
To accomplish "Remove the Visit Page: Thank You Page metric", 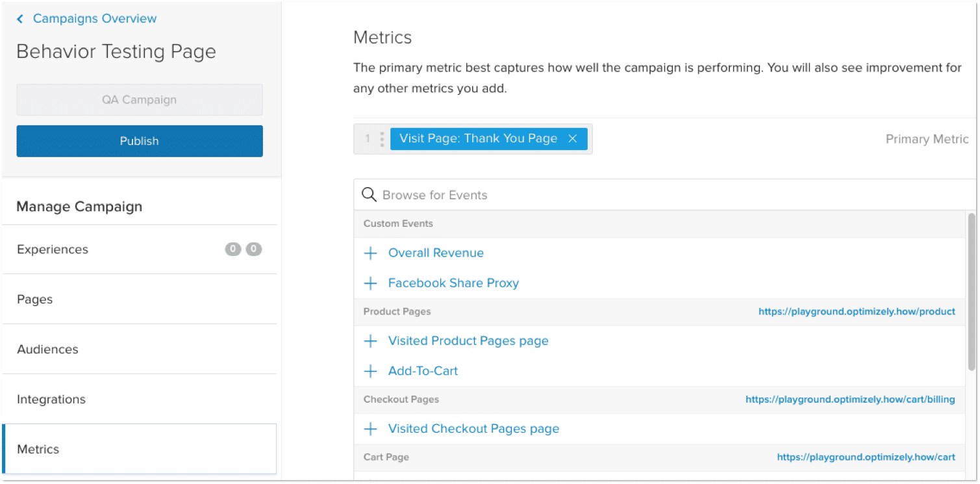I will [572, 138].
